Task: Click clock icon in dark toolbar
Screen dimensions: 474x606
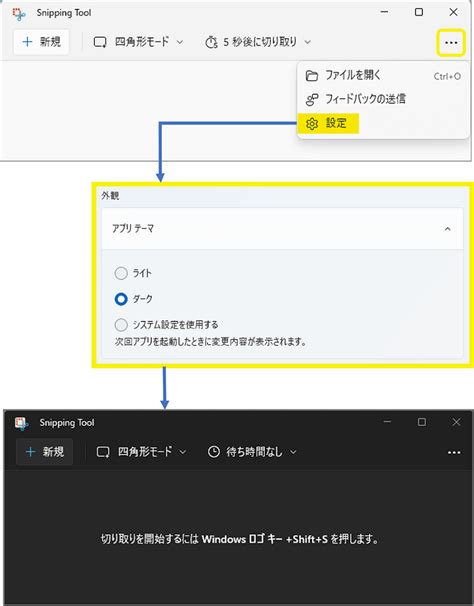Action: [x=214, y=452]
